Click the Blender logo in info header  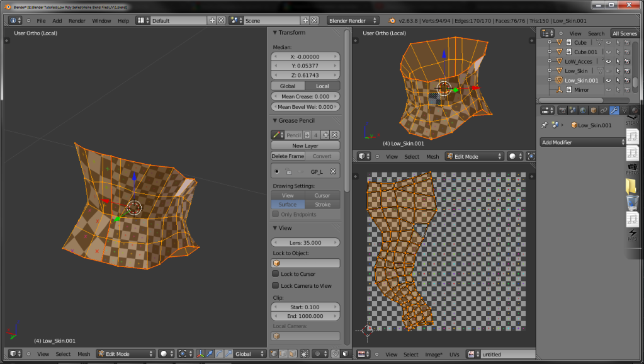pos(392,21)
